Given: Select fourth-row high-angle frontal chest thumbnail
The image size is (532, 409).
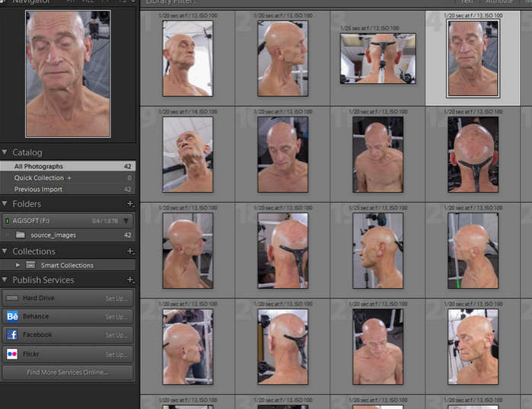Looking at the screenshot, I should click(377, 347).
